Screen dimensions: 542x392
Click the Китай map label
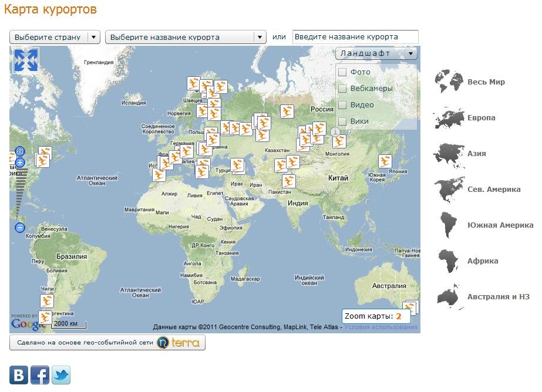338,178
